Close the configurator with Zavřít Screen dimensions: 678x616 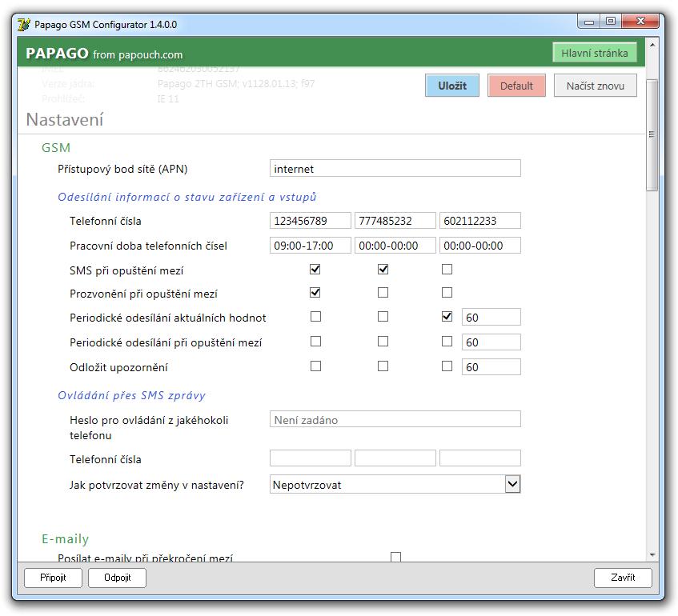pyautogui.click(x=623, y=578)
